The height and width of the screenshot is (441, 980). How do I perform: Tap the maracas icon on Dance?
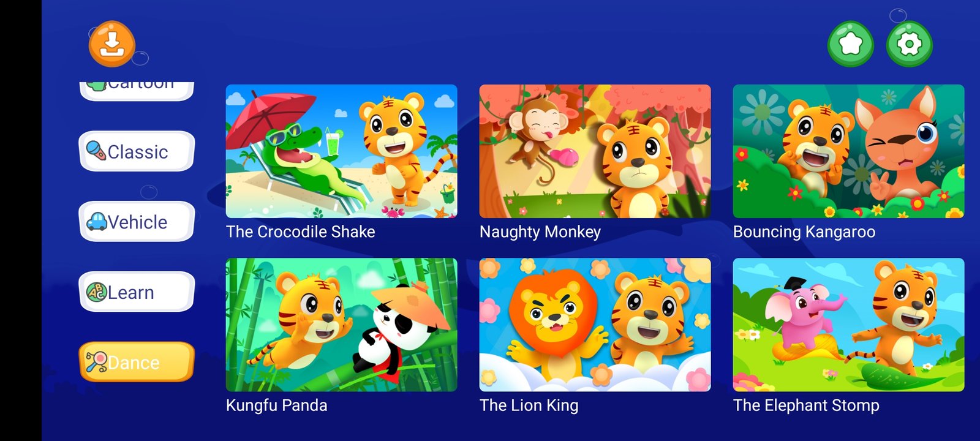(x=96, y=362)
